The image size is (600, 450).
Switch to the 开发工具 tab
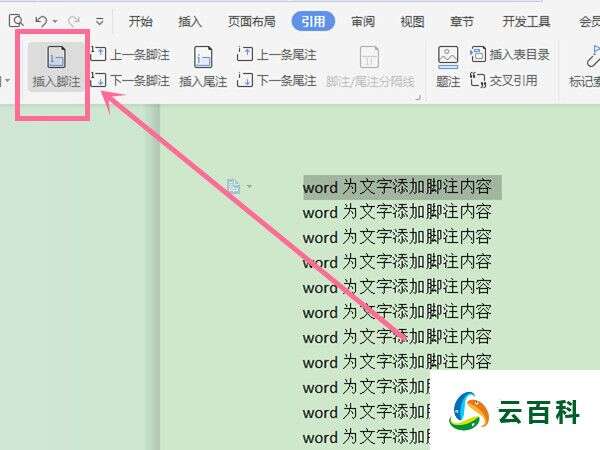tap(526, 21)
